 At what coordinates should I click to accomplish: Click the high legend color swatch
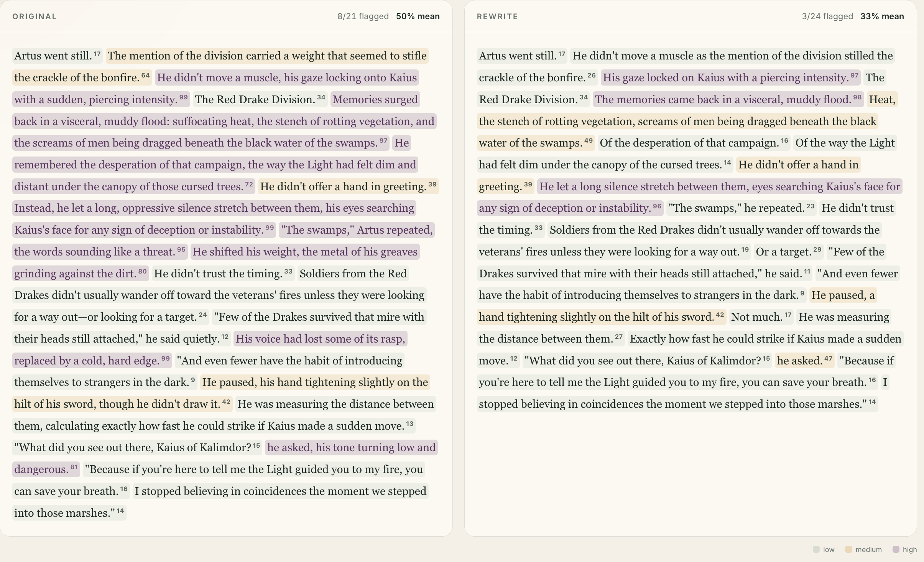(x=896, y=549)
